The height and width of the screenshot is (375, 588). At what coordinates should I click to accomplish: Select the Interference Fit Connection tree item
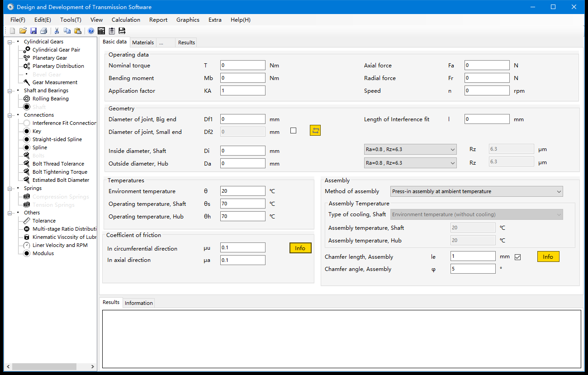click(64, 123)
